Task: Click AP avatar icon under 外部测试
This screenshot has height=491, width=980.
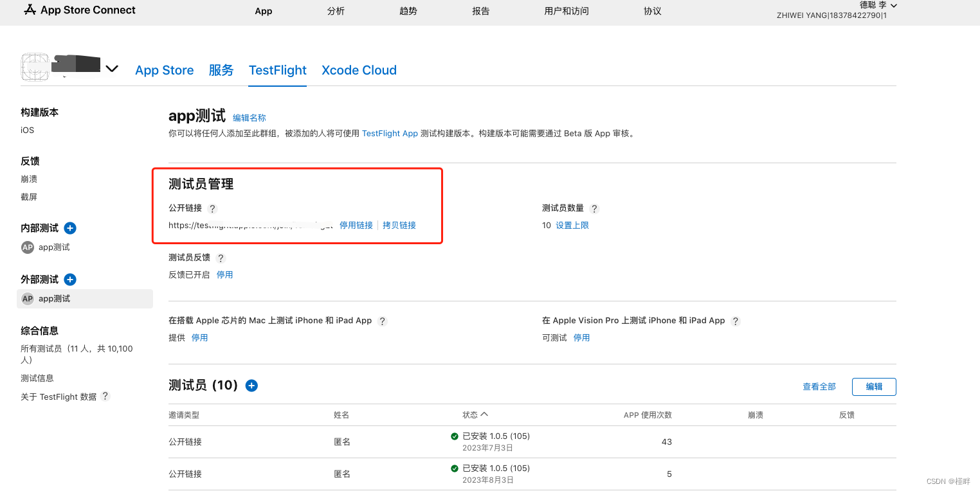Action: point(28,299)
